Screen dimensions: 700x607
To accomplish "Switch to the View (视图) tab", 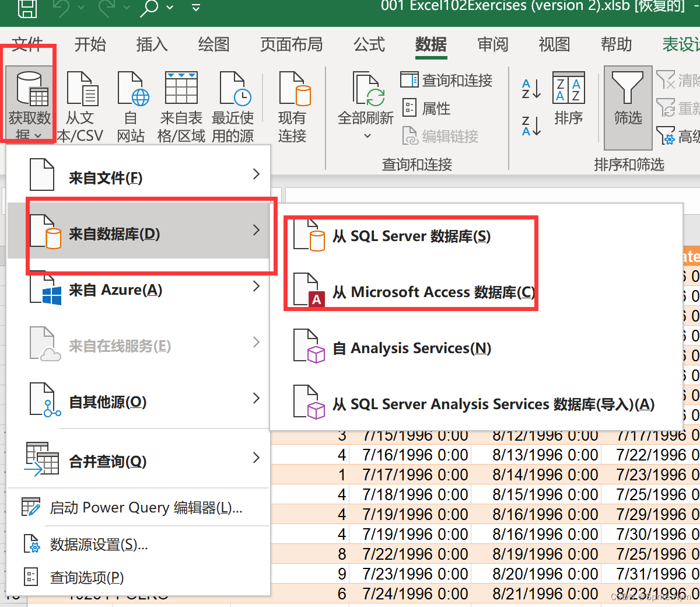I will pos(554,44).
